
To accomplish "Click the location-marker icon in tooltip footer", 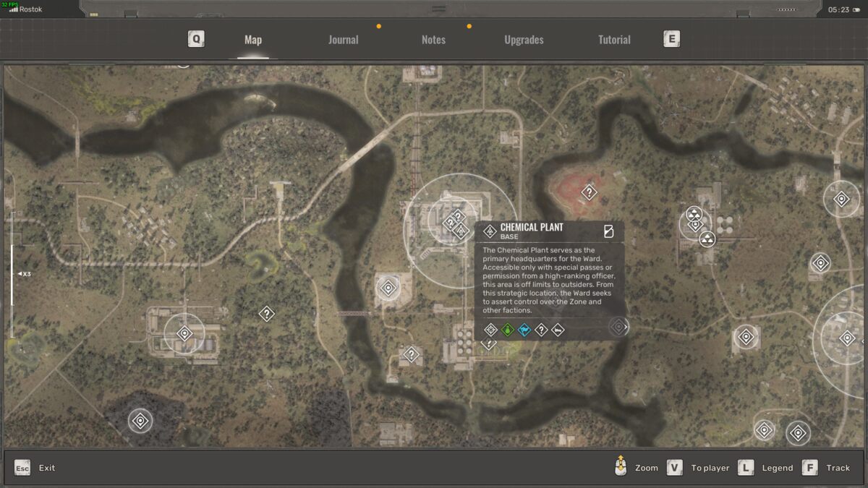I will [x=490, y=330].
